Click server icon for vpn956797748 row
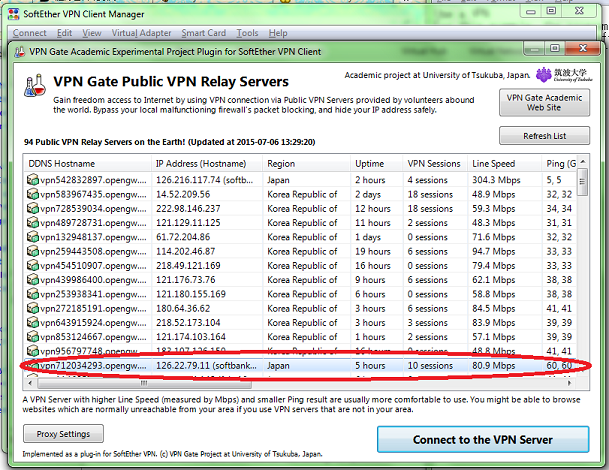Image resolution: width=609 pixels, height=470 pixels. pos(33,351)
